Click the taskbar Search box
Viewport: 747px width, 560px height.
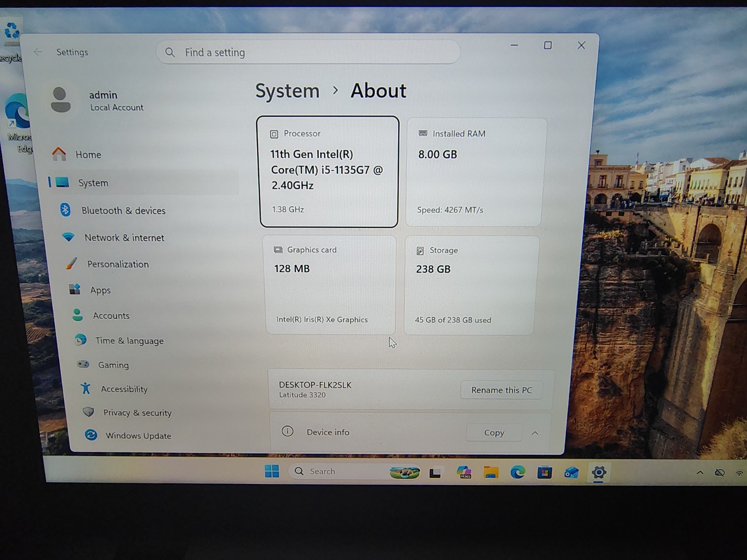[x=355, y=472]
